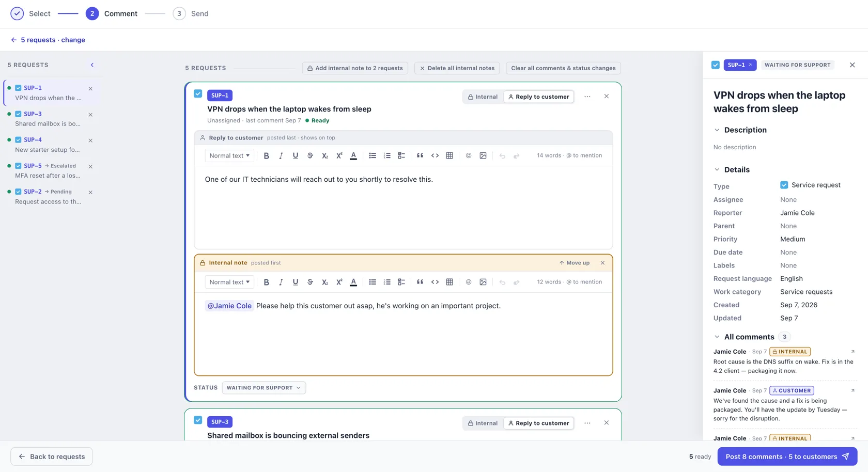Screen dimensions: 868x472
Task: Pick text color in the Reply to customer editor
Action: (353, 155)
